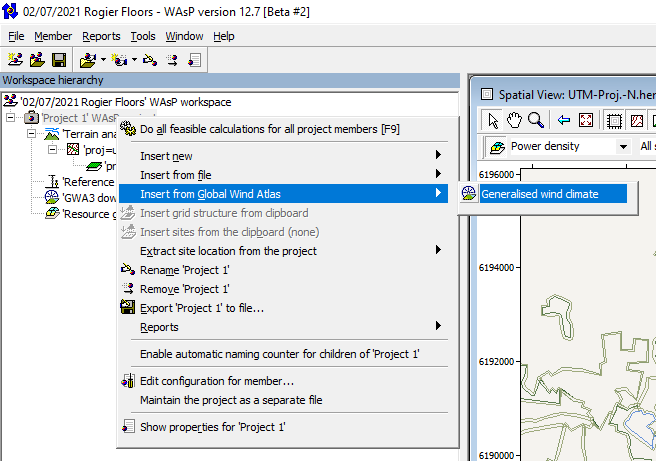Click Insert from Global Wind Atlas entry

(283, 194)
